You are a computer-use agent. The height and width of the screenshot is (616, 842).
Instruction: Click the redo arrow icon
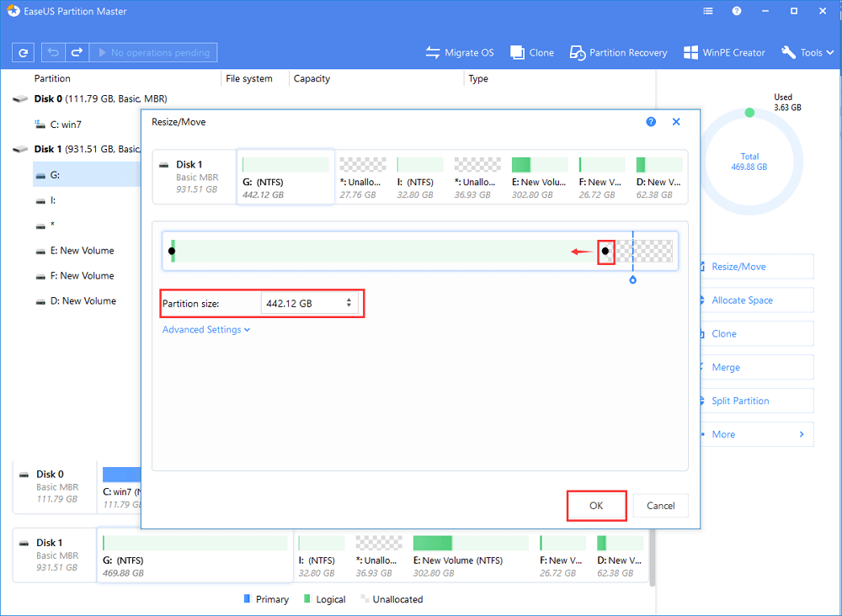(77, 52)
